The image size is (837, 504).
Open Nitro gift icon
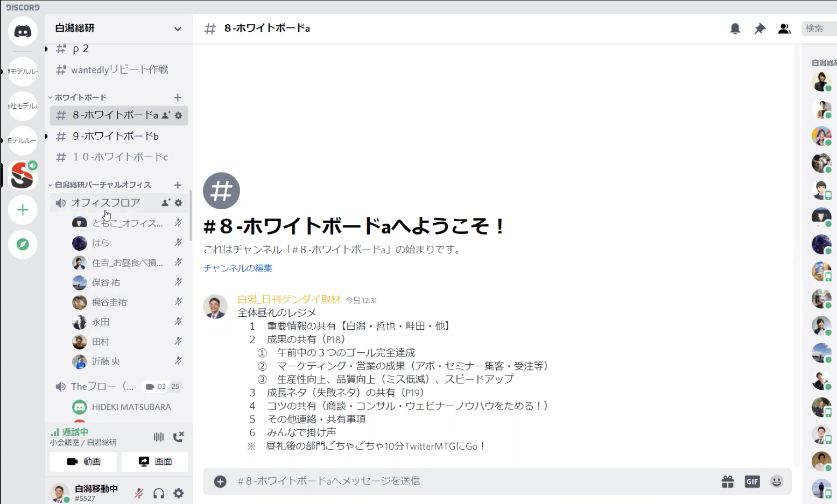pyautogui.click(x=728, y=481)
